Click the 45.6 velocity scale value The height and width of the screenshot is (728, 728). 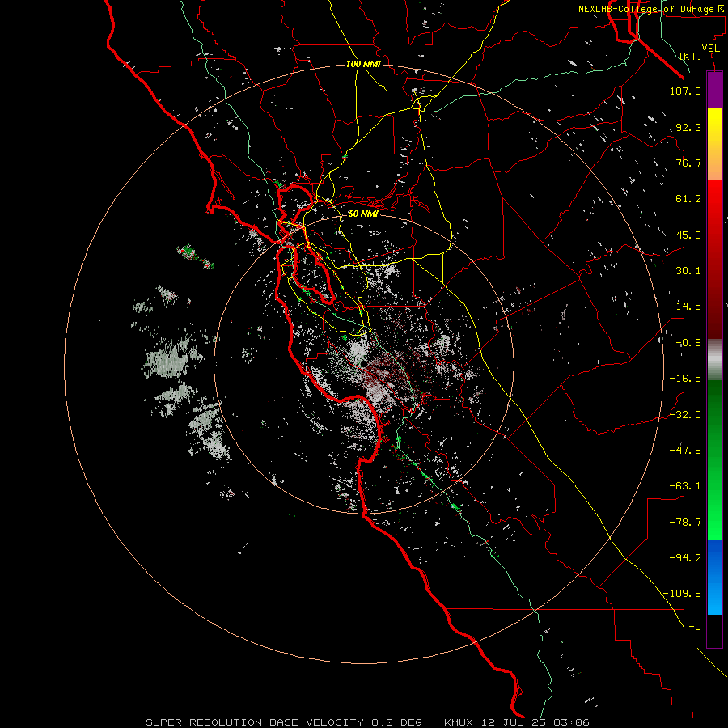tap(688, 235)
